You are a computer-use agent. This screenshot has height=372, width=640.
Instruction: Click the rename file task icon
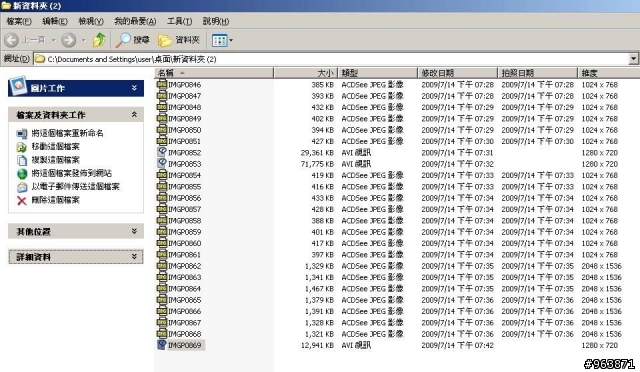click(22, 134)
